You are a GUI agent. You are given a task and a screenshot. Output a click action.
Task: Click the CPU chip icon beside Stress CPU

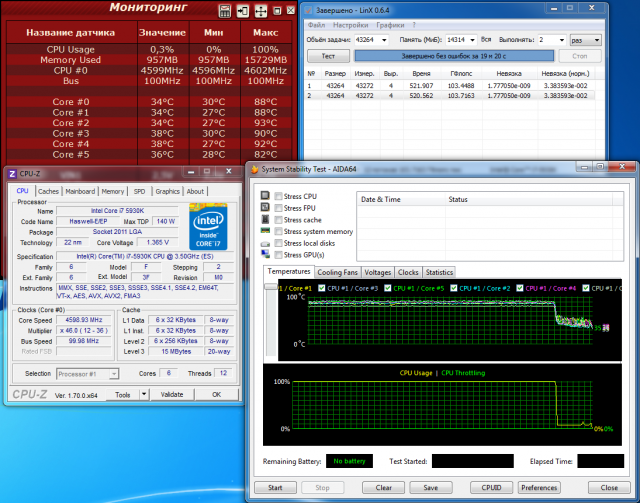point(265,196)
